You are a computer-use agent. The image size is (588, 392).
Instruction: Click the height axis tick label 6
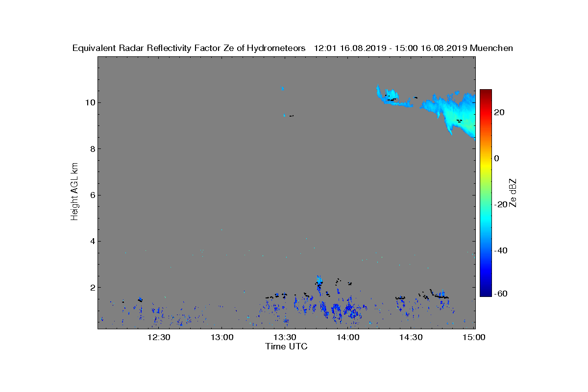92,195
